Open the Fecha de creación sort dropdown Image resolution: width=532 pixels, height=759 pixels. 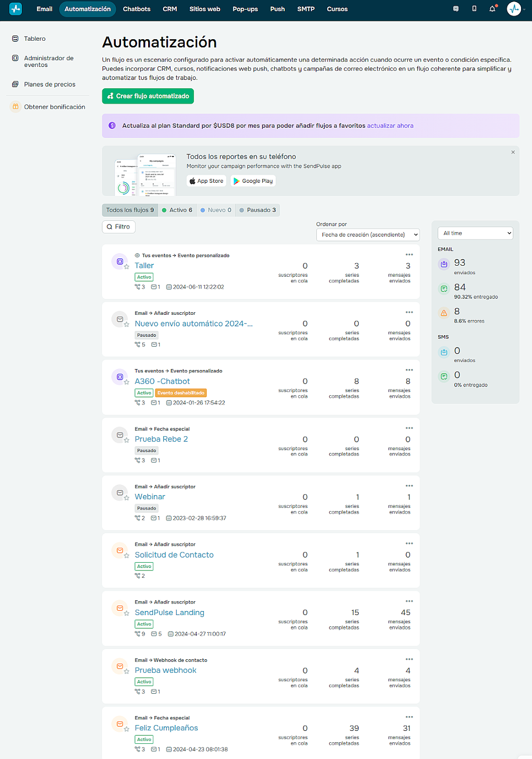(x=367, y=234)
